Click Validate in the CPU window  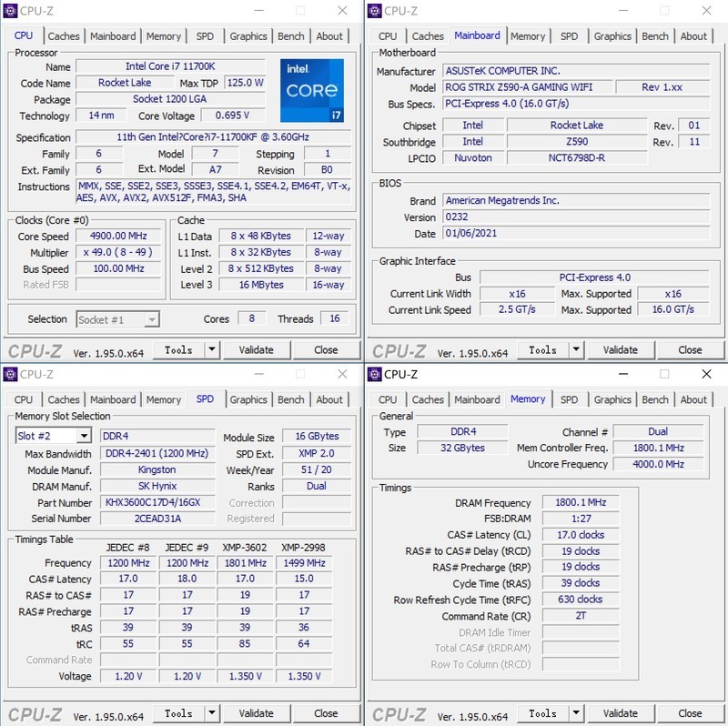point(257,349)
